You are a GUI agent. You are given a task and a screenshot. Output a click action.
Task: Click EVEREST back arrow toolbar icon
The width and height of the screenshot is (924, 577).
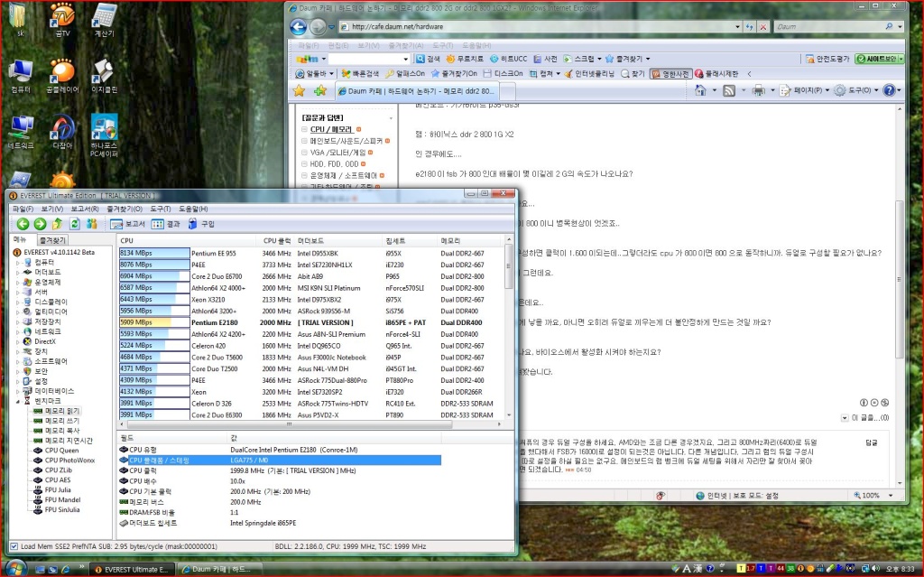[23, 224]
